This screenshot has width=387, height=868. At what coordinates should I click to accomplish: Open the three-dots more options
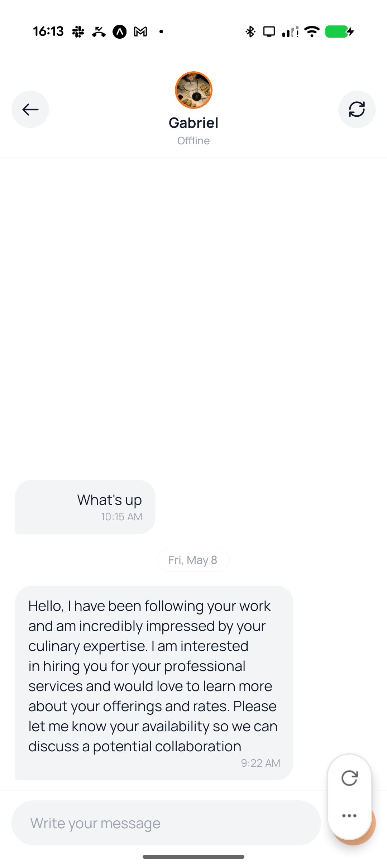(349, 816)
